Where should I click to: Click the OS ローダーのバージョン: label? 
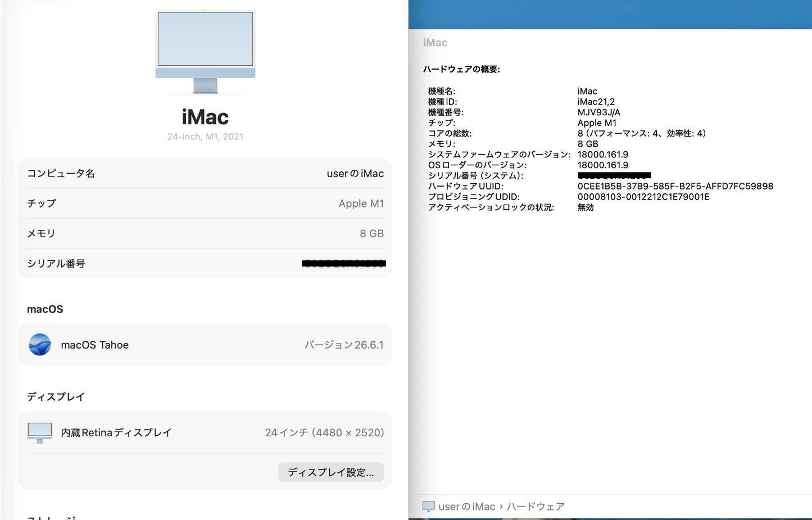[478, 165]
